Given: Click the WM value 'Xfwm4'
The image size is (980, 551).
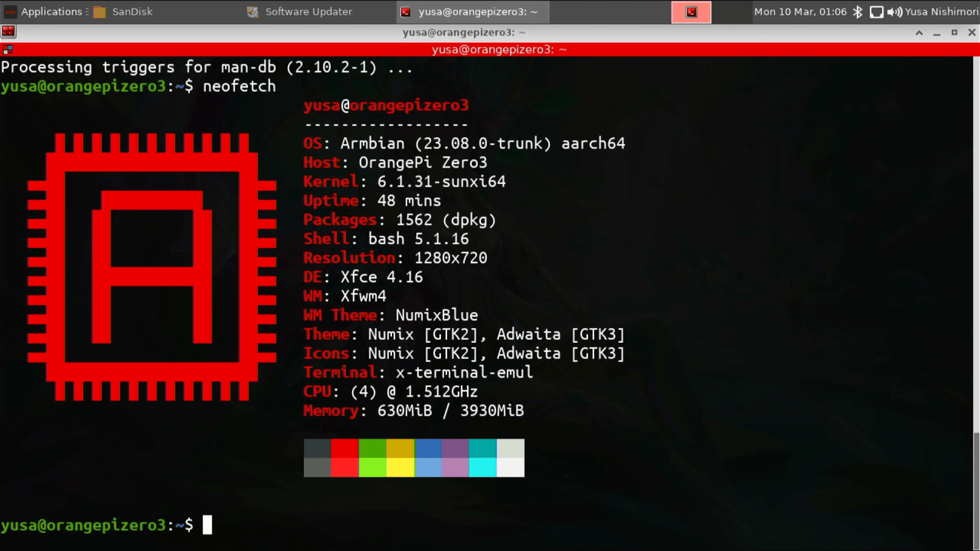Looking at the screenshot, I should click(363, 296).
